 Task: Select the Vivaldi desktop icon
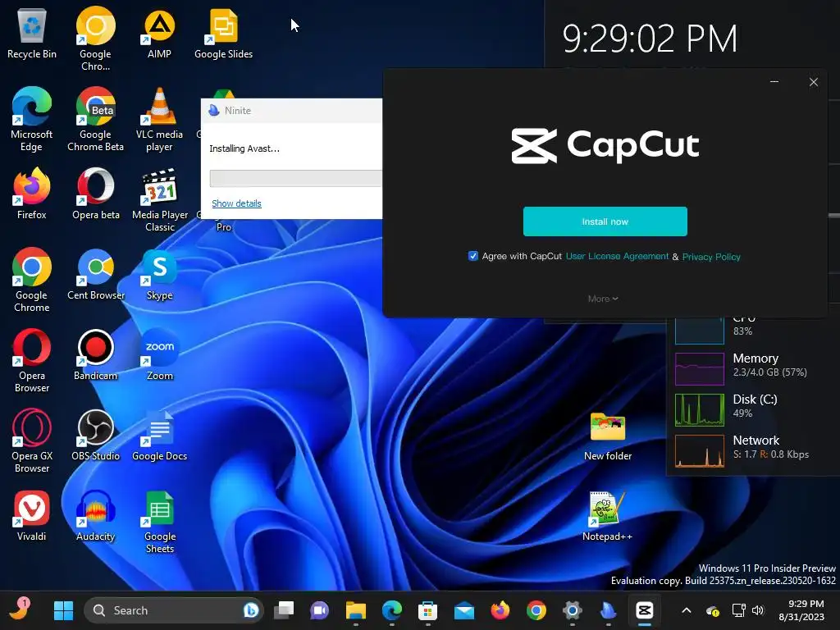(x=32, y=515)
